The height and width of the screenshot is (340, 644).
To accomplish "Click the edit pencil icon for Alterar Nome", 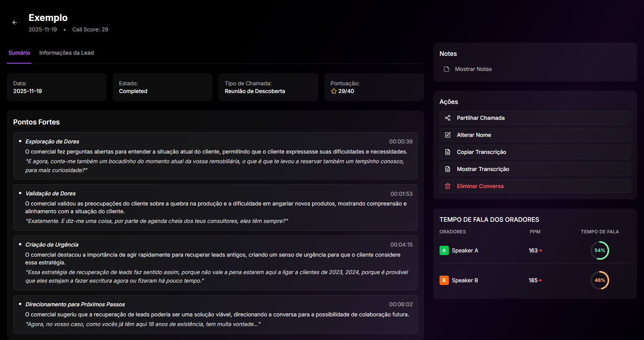I will (448, 135).
